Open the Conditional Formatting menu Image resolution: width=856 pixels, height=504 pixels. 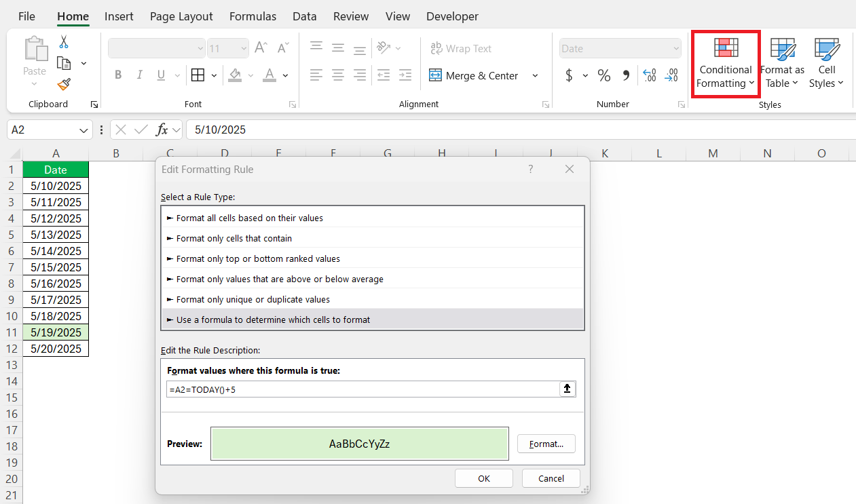point(726,64)
